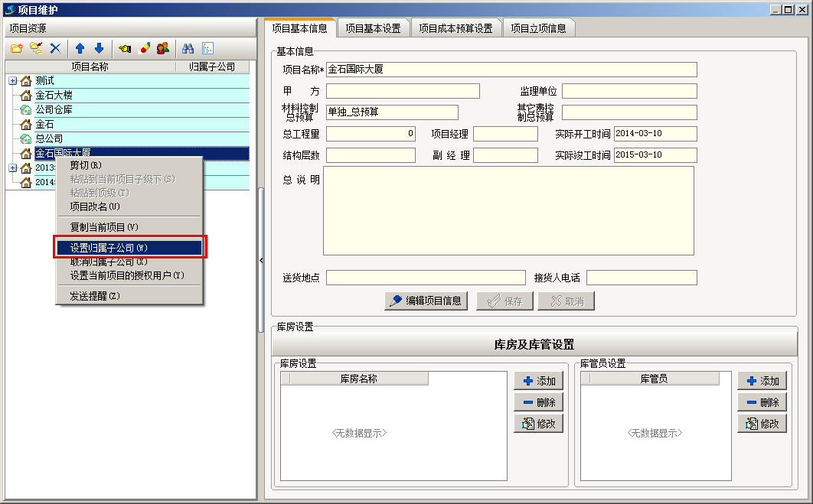Viewport: 813px width, 504px height.
Task: Open the users management toolbar icon
Action: (162, 47)
